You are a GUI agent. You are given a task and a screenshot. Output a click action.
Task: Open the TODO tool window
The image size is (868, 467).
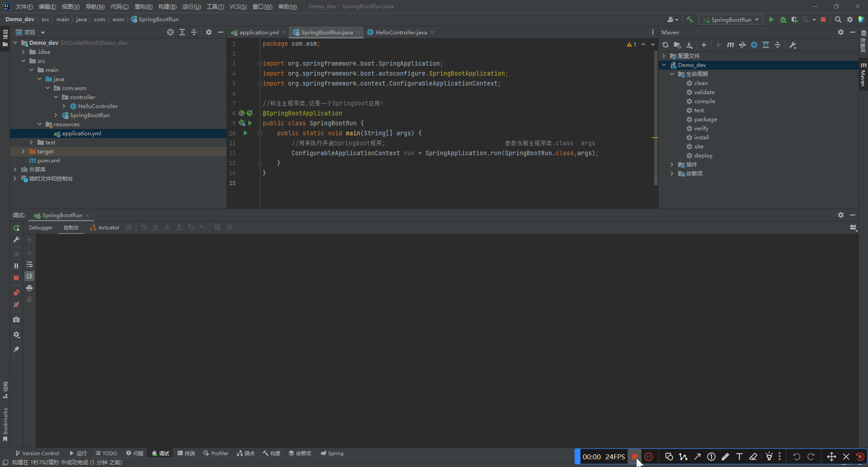tap(106, 453)
